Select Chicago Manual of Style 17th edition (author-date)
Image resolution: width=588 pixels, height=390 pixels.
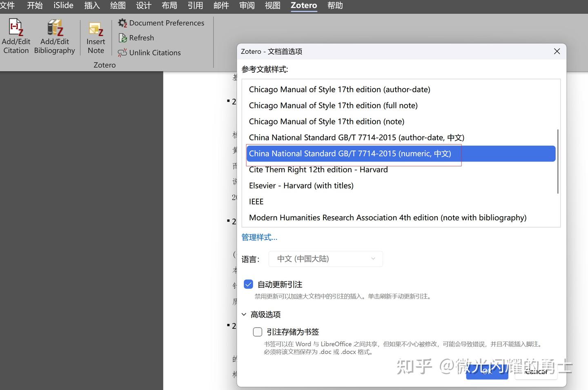[401, 89]
